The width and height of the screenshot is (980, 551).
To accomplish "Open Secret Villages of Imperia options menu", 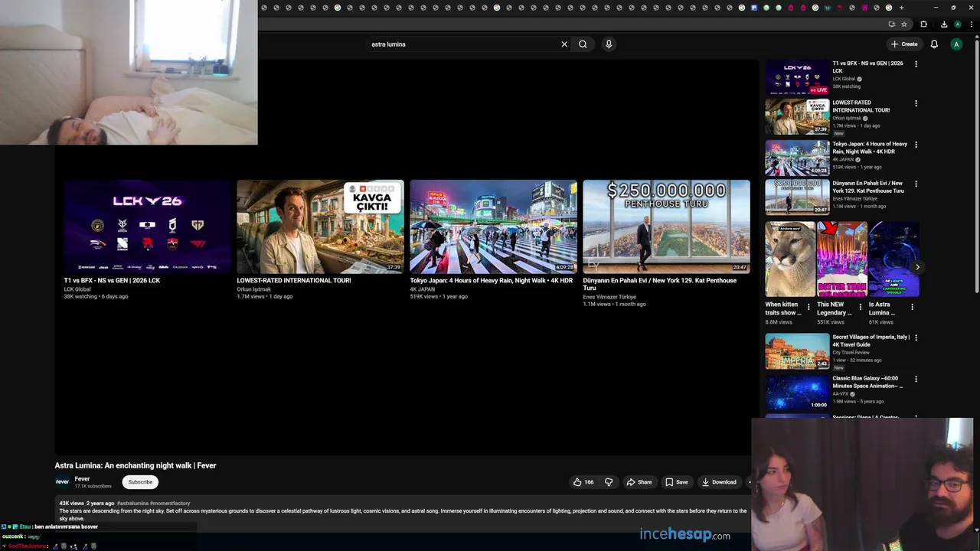I will (x=916, y=337).
